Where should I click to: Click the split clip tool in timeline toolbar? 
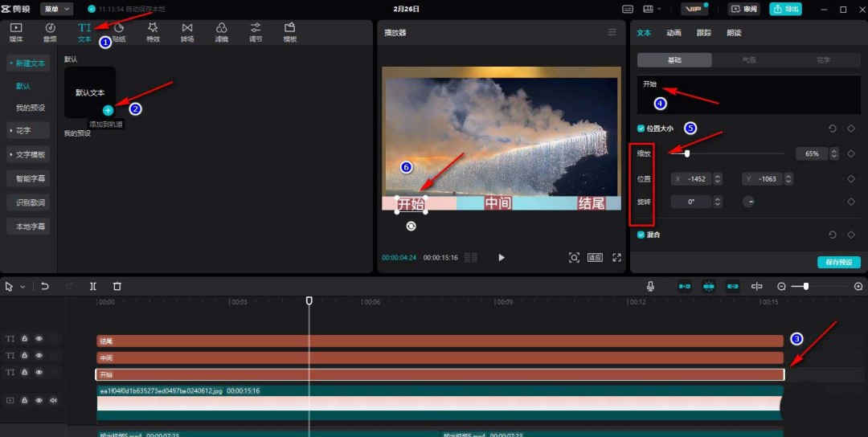point(93,286)
